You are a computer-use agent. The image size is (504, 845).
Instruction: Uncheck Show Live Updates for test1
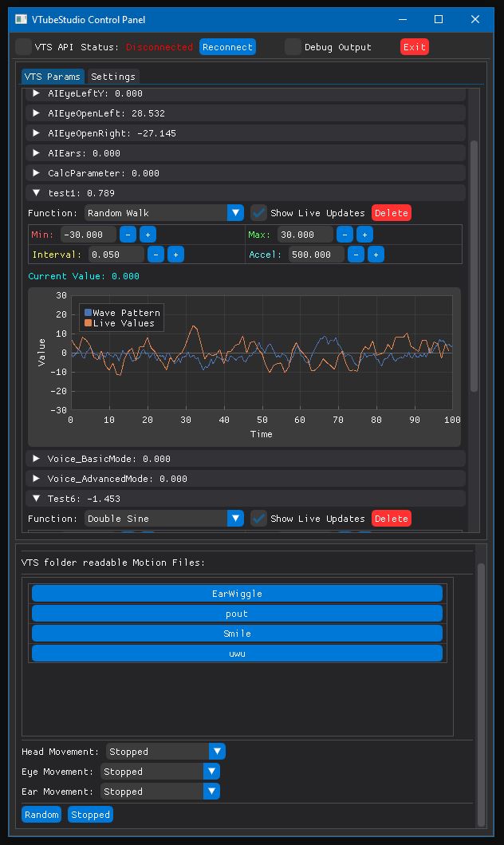pyautogui.click(x=258, y=213)
